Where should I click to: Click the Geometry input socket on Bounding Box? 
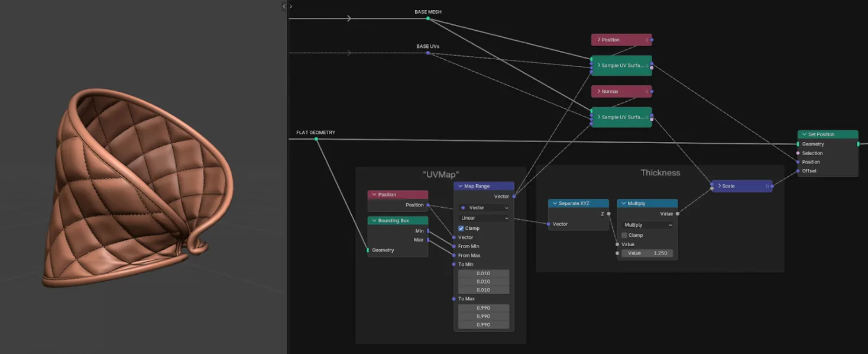pos(368,250)
